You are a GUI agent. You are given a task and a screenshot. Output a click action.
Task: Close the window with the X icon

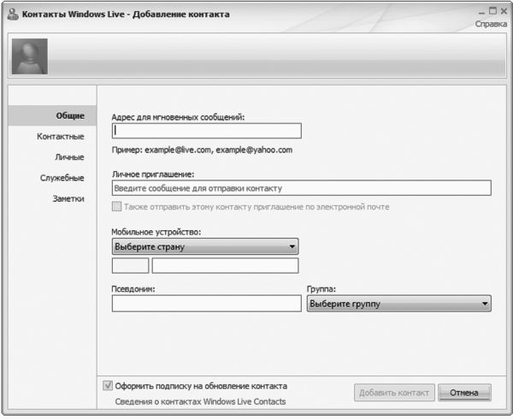[502, 11]
